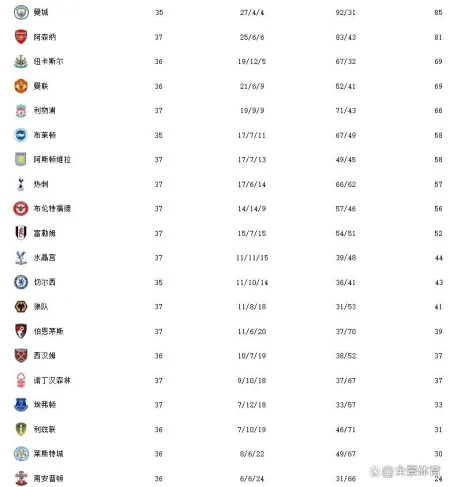Open the Liverpool club crest
Viewport: 450px width, 487px height.
[21, 111]
